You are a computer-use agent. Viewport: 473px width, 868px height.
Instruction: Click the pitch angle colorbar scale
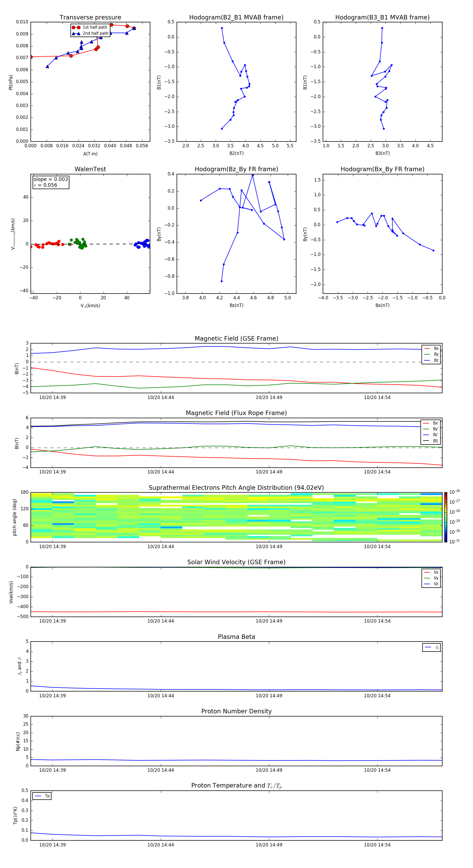446,517
